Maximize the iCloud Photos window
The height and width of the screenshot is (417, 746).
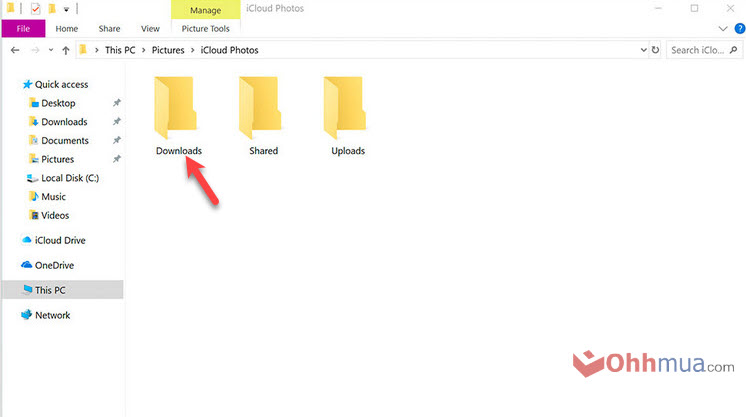694,9
